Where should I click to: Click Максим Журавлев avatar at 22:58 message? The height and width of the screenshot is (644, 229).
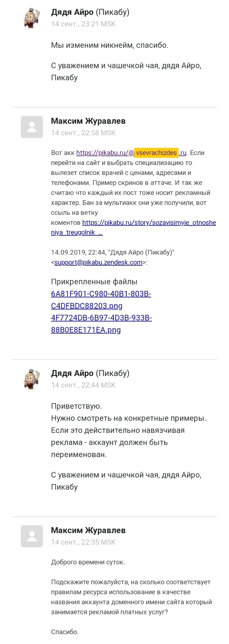pos(32,127)
